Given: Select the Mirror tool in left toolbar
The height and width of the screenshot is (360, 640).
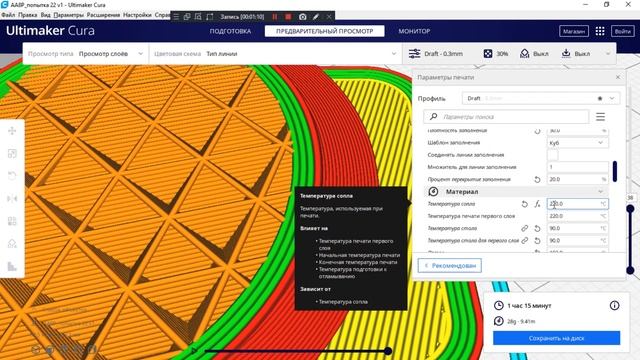Looking at the screenshot, I should [12, 199].
